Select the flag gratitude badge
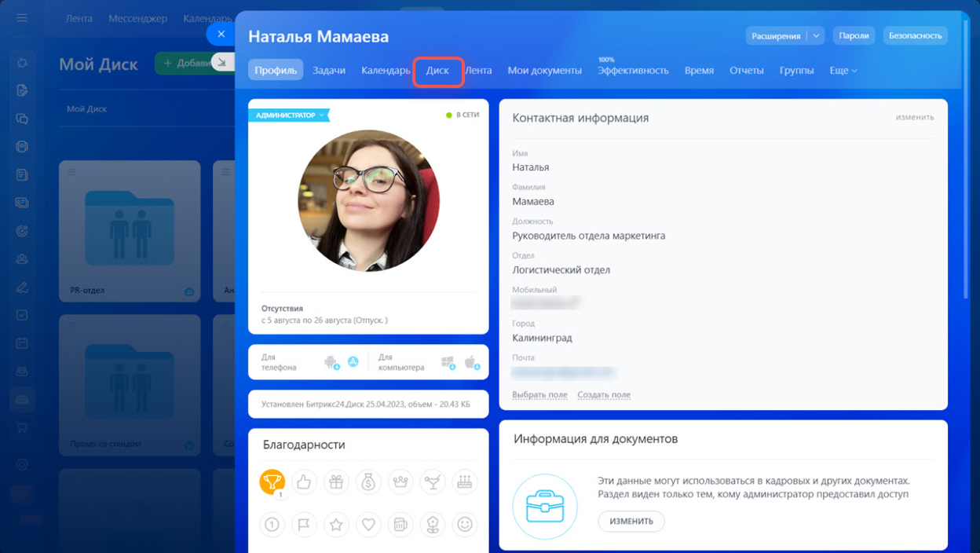This screenshot has height=553, width=980. 305,524
